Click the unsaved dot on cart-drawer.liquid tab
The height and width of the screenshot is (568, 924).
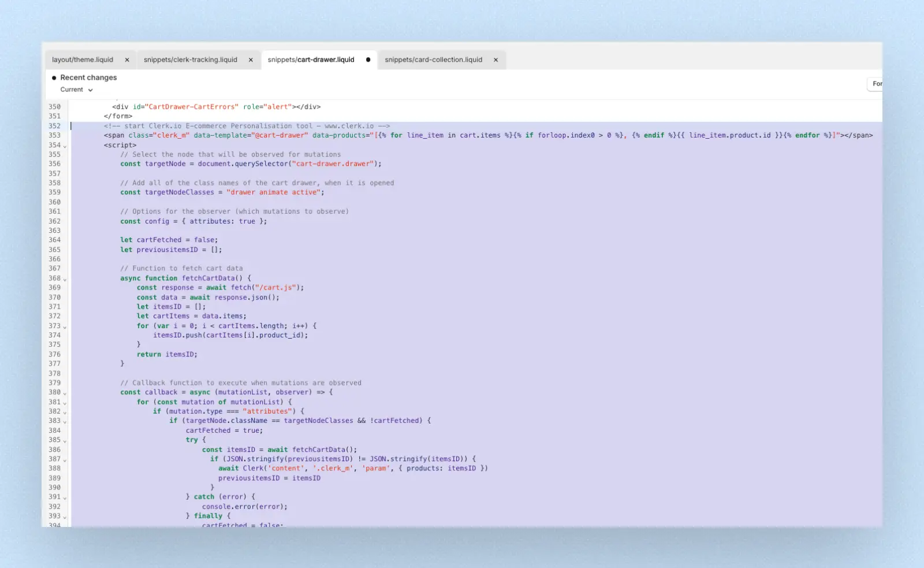368,60
